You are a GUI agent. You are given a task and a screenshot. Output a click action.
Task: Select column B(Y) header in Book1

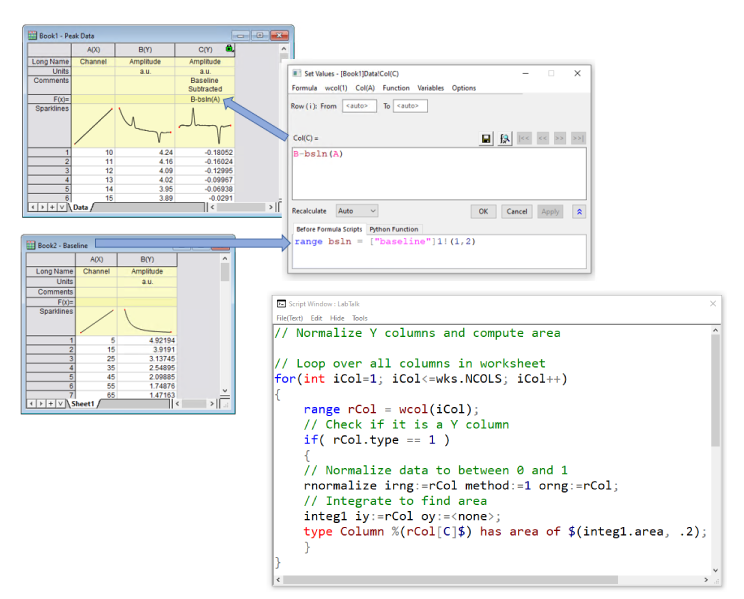click(145, 49)
